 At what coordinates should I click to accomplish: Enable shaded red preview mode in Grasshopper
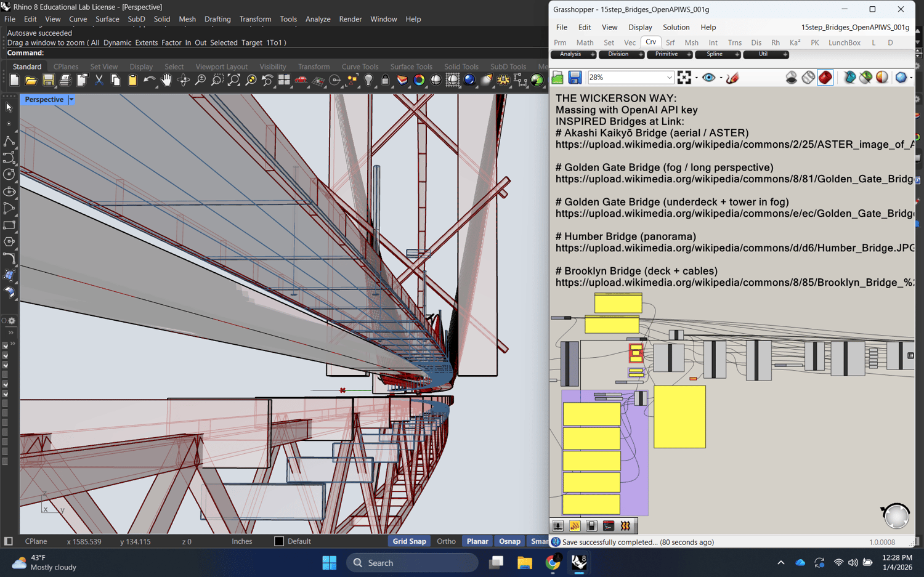coord(825,78)
